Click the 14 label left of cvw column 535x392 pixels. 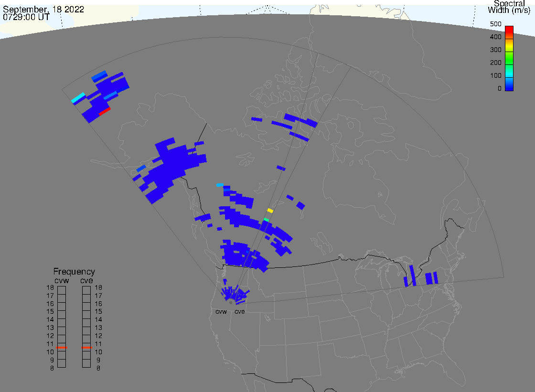coord(50,320)
